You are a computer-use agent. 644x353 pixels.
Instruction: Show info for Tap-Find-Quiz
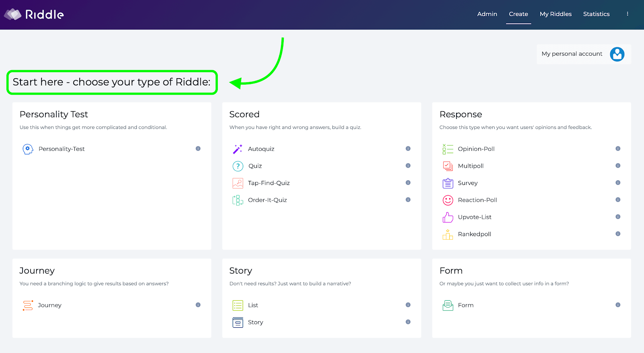(x=408, y=183)
